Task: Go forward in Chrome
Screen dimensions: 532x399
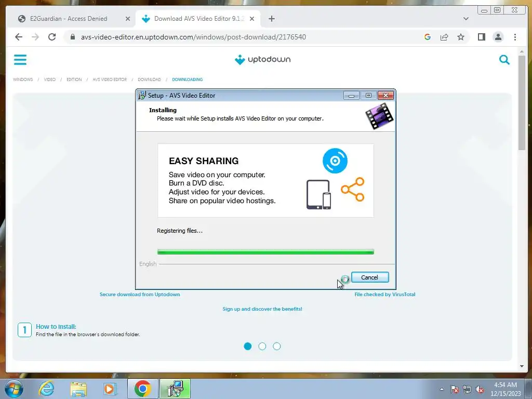Action: click(x=35, y=37)
